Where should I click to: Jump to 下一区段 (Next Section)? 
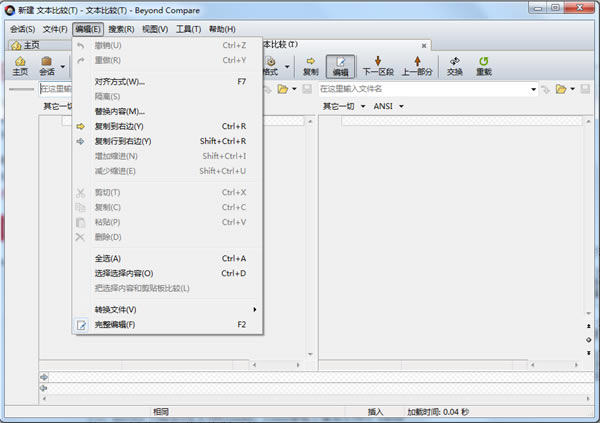click(378, 66)
